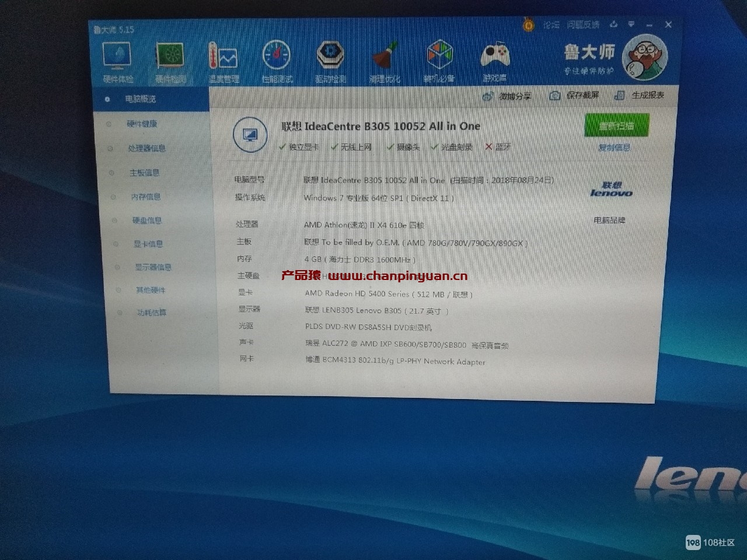
Task: Click the green 重新扫描 rescan button
Action: coord(616,126)
